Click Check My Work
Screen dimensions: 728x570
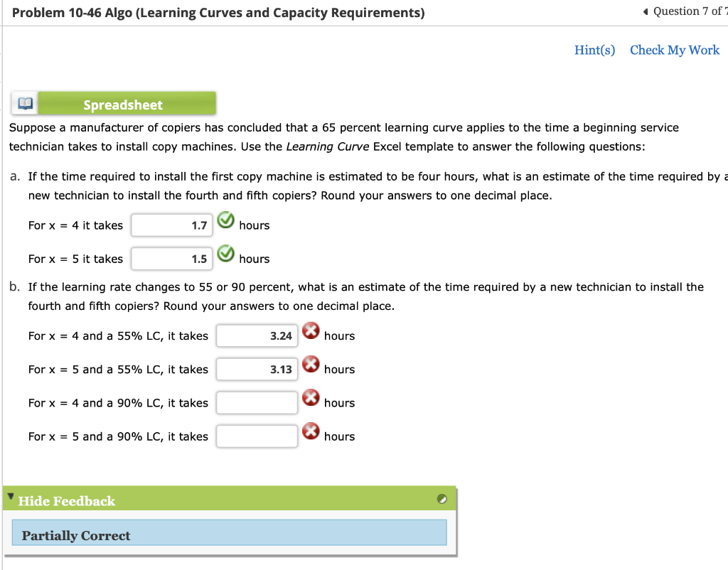(x=674, y=50)
